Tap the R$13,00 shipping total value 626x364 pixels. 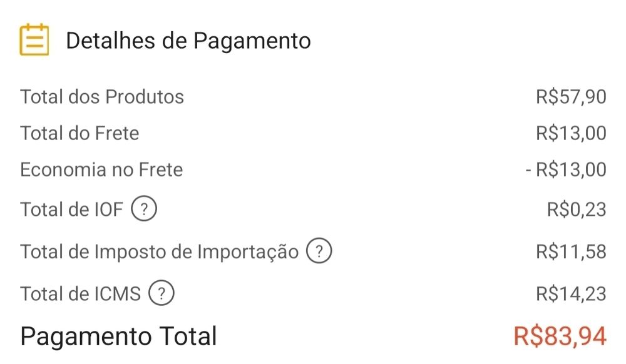click(571, 133)
